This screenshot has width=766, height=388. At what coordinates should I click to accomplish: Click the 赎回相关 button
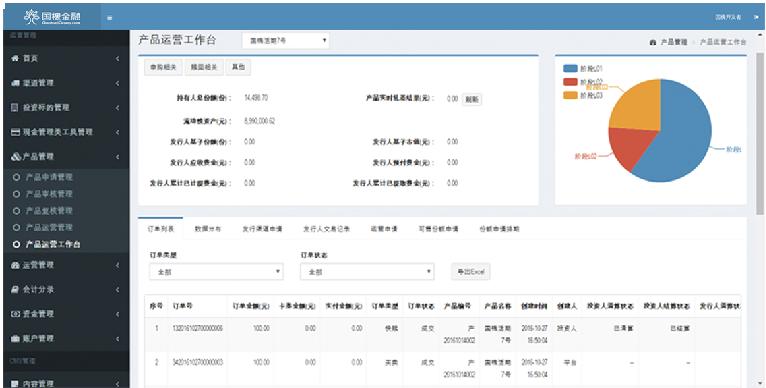pyautogui.click(x=204, y=67)
